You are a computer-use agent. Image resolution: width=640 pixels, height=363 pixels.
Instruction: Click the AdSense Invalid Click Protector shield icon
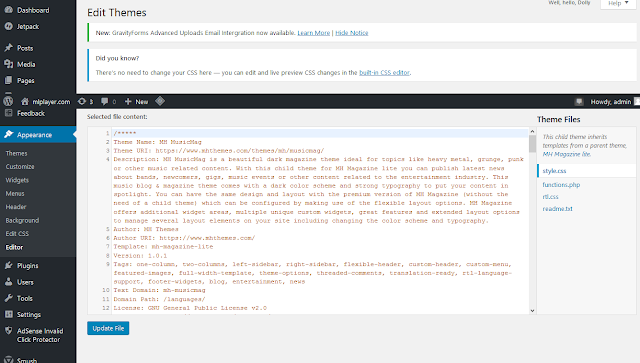tap(9, 331)
